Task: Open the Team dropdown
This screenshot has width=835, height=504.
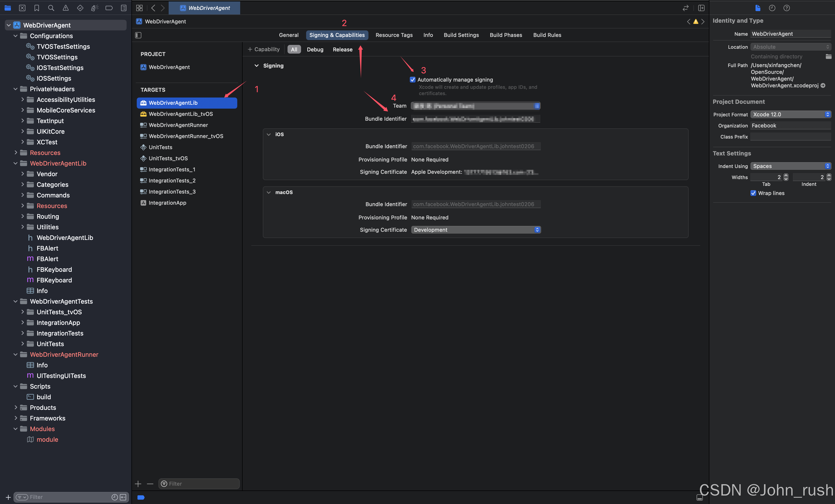Action: pos(475,106)
